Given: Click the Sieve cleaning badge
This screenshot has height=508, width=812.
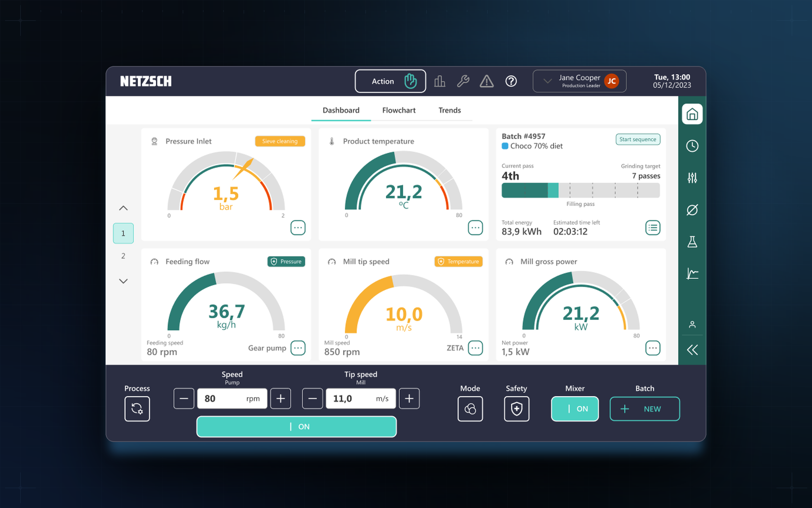Looking at the screenshot, I should (280, 141).
